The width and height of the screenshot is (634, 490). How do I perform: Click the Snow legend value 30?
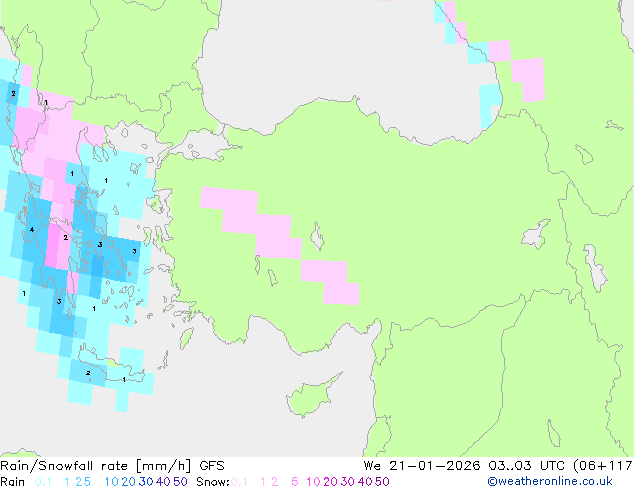pyautogui.click(x=348, y=482)
